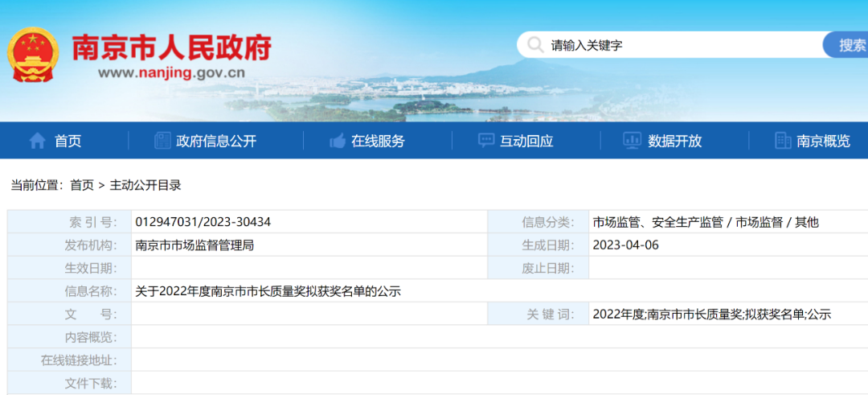The width and height of the screenshot is (868, 395).
Task: Click the 发布机构 label cell
Action: click(x=70, y=245)
